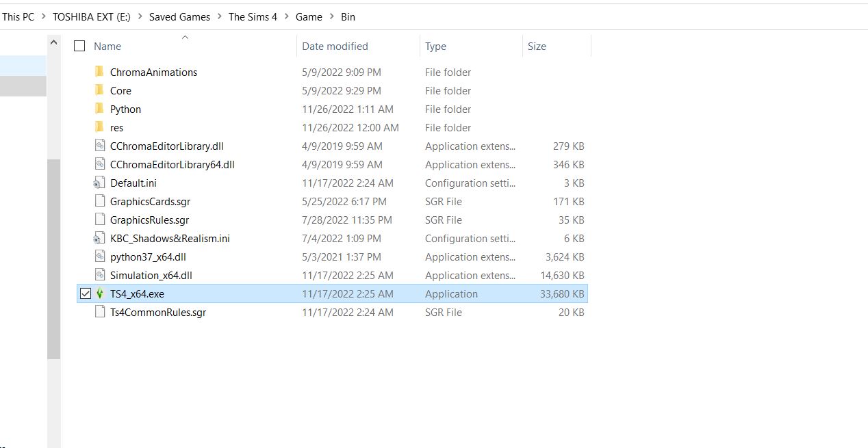
Task: Toggle the select-all checkbox in header
Action: tap(79, 46)
